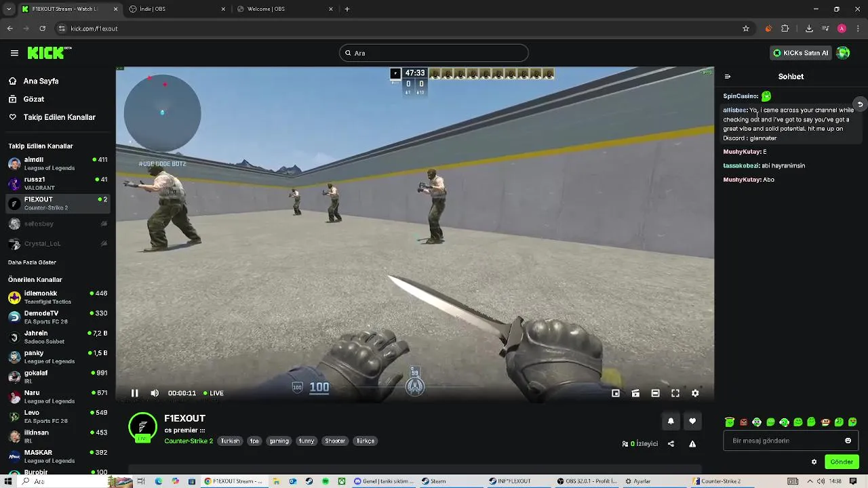
Task: Collapse the Sohbet chat panel
Action: [x=728, y=77]
